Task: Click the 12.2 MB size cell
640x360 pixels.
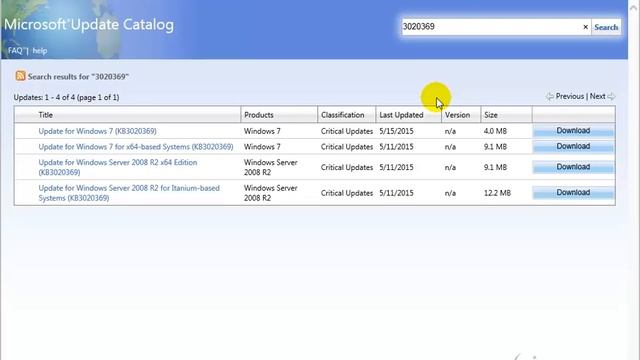Action: click(x=497, y=193)
